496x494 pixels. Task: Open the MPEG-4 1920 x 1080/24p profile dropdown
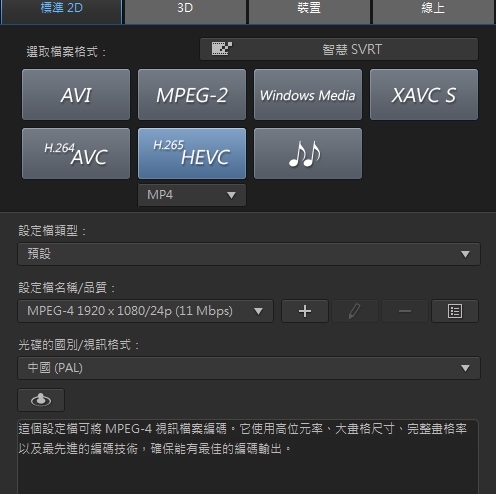click(145, 311)
